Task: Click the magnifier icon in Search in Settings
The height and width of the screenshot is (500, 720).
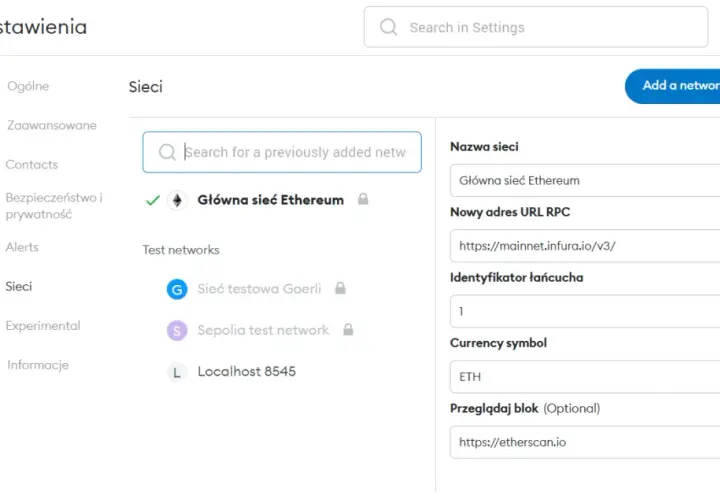Action: tap(388, 27)
